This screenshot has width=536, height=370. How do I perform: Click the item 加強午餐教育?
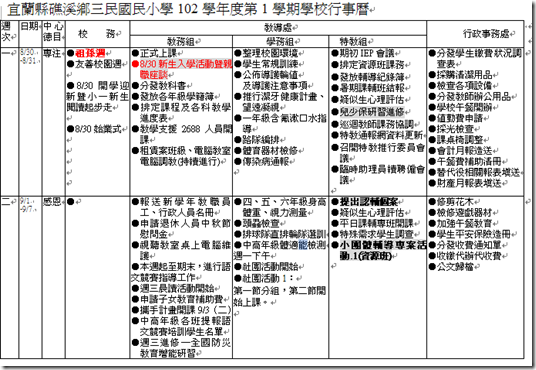coord(464,224)
